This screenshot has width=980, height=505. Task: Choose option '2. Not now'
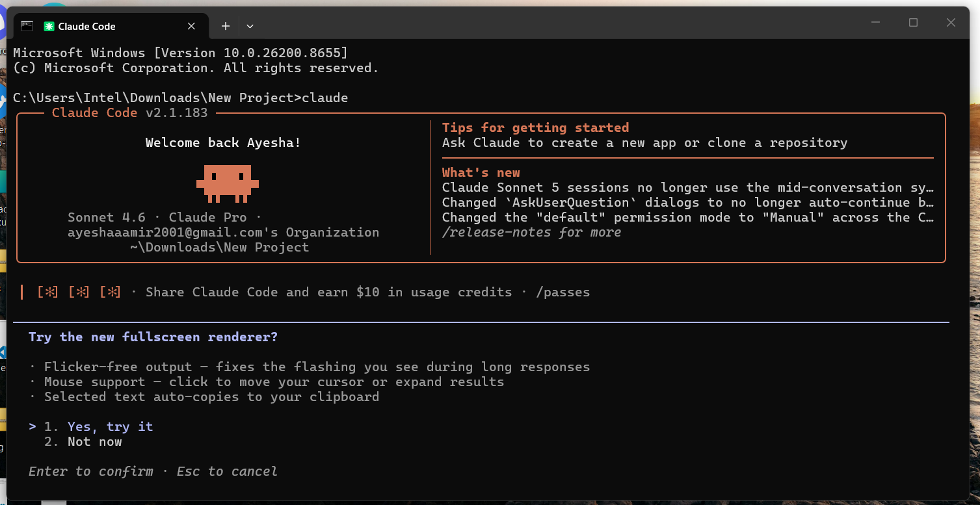83,441
